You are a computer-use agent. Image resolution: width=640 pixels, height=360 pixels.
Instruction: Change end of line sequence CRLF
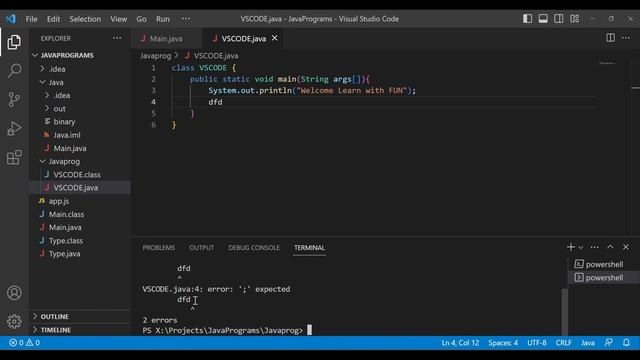click(563, 343)
